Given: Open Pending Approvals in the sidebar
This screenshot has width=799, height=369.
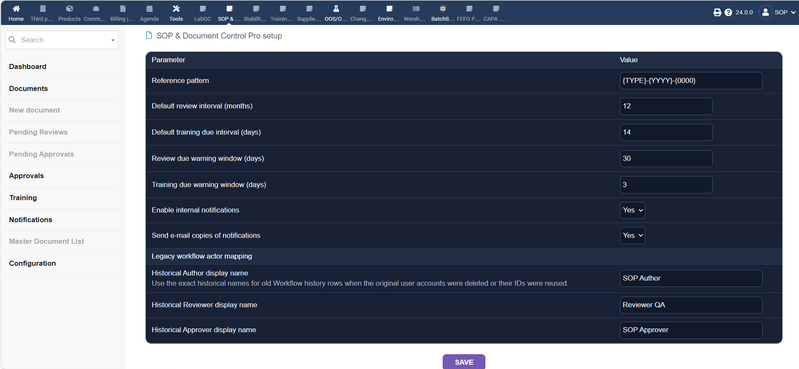Looking at the screenshot, I should point(41,154).
